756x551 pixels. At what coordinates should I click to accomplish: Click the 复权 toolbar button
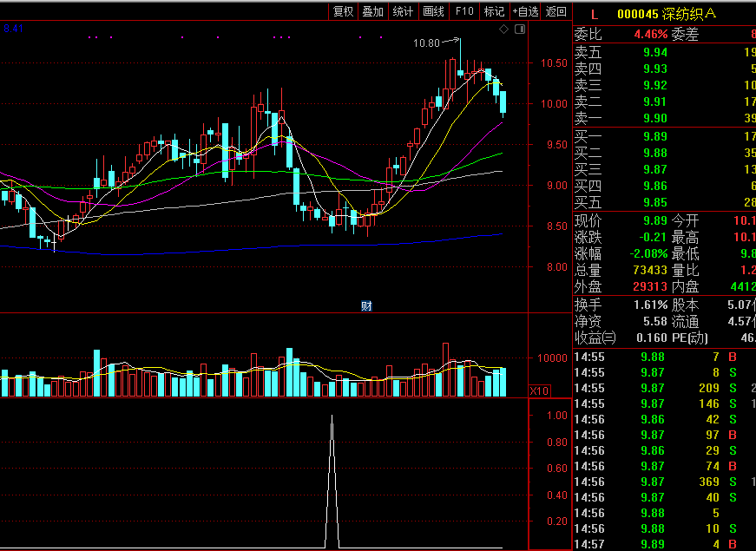[x=344, y=11]
